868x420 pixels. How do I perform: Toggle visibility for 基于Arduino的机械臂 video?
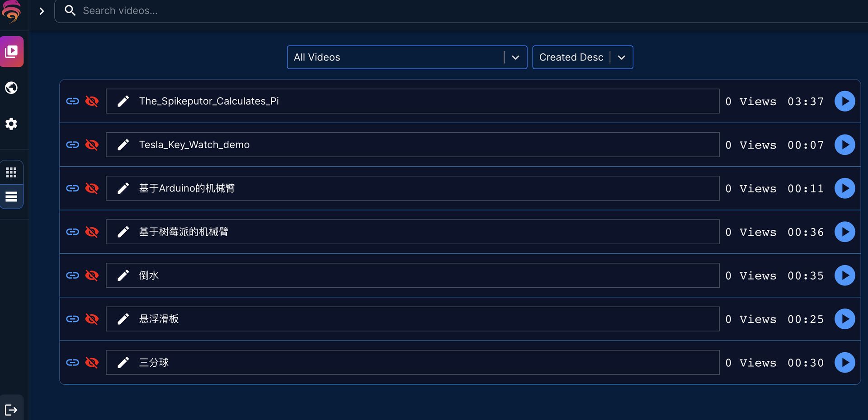92,188
